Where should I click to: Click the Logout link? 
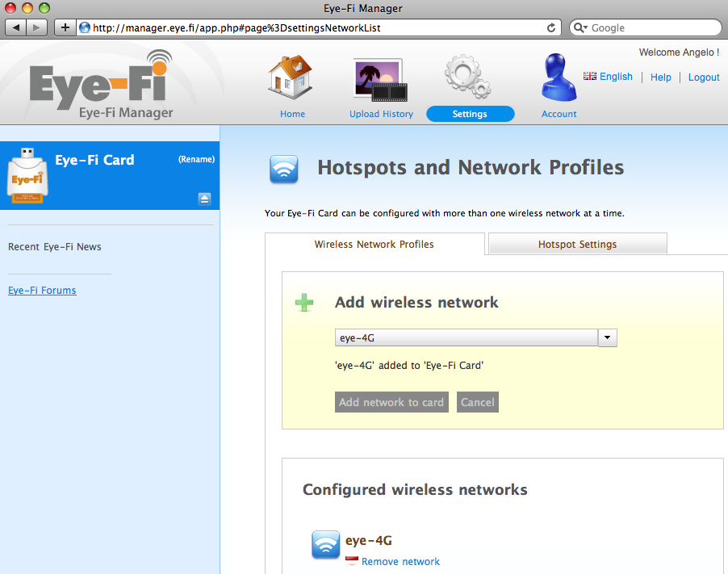tap(704, 77)
